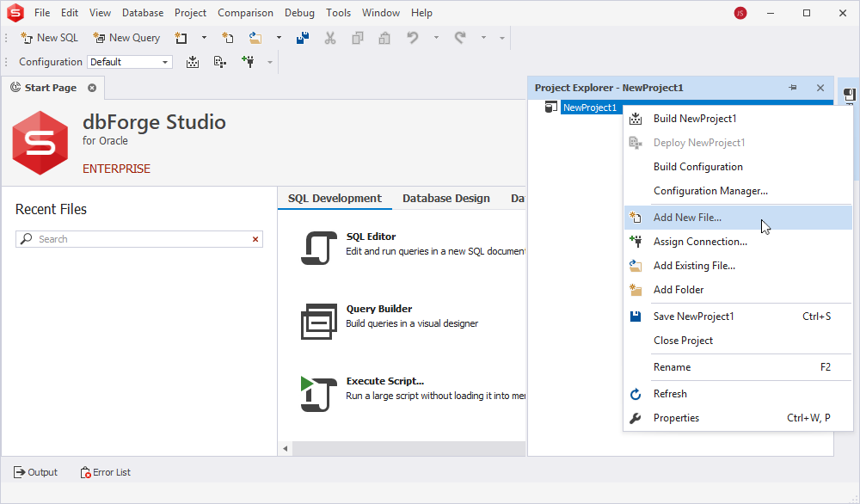The width and height of the screenshot is (860, 504).
Task: Select the NewProject1 tree node
Action: [x=590, y=108]
